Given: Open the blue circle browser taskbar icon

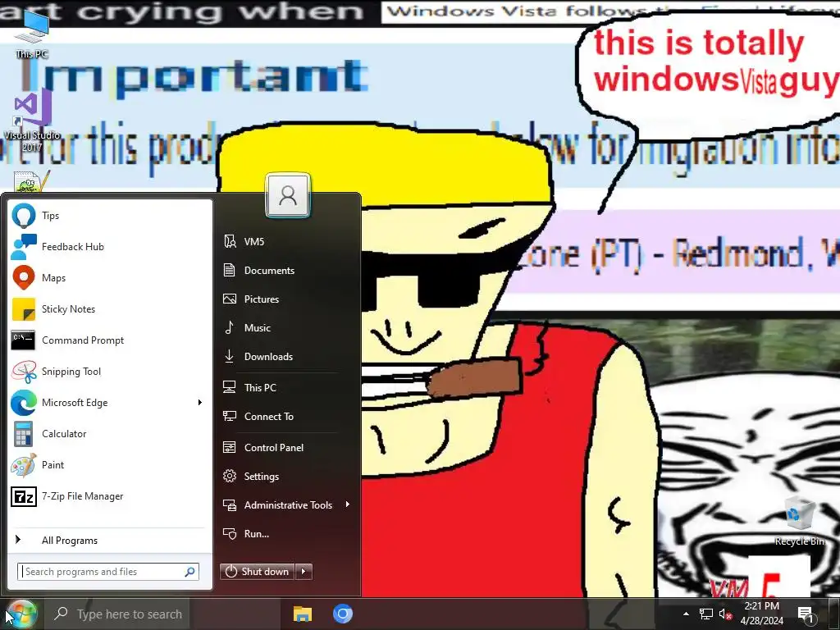Looking at the screenshot, I should point(343,614).
